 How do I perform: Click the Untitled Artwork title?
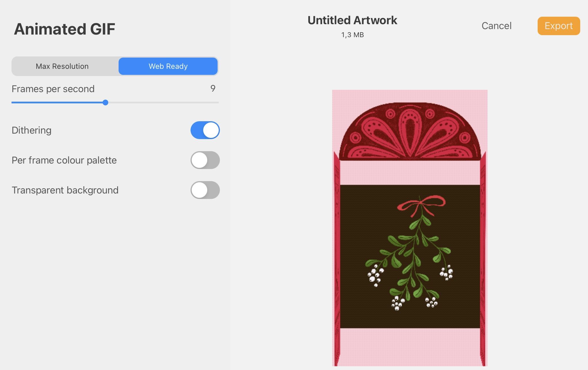[352, 20]
